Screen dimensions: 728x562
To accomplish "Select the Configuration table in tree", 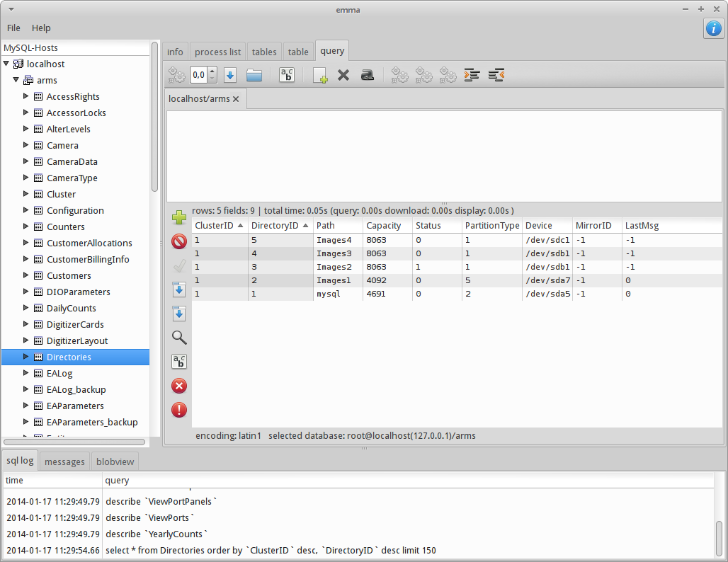I will [x=75, y=210].
